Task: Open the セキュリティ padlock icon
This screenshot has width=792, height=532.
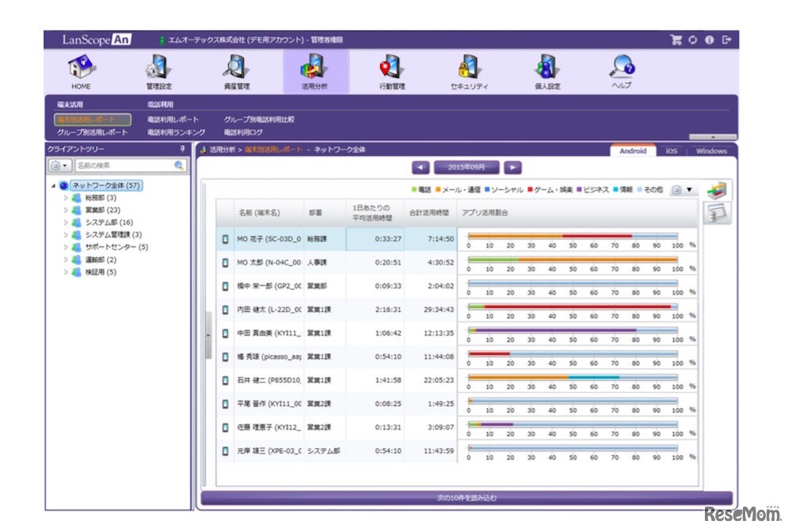Action: tap(469, 71)
